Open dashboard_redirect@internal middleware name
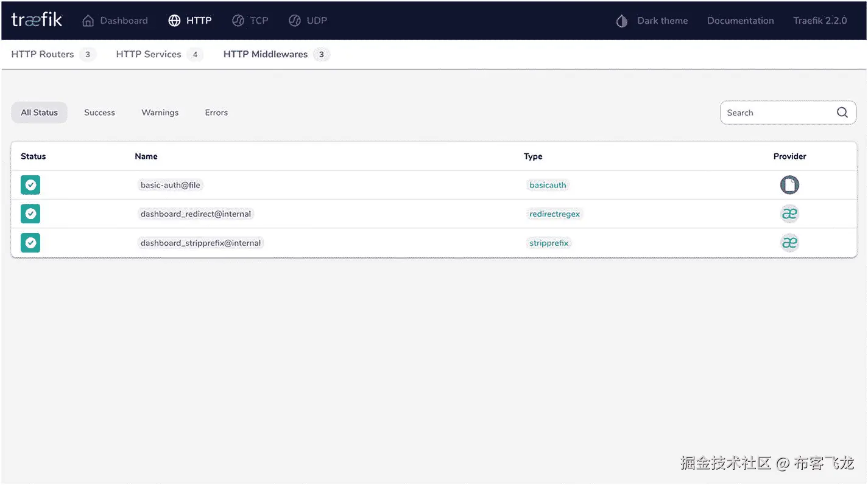This screenshot has width=868, height=485. pyautogui.click(x=196, y=214)
